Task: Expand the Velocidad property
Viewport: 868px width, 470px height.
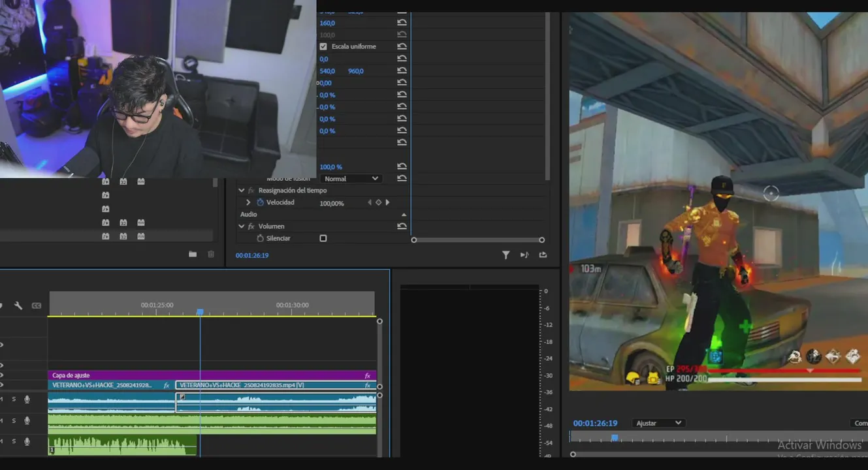Action: [248, 202]
